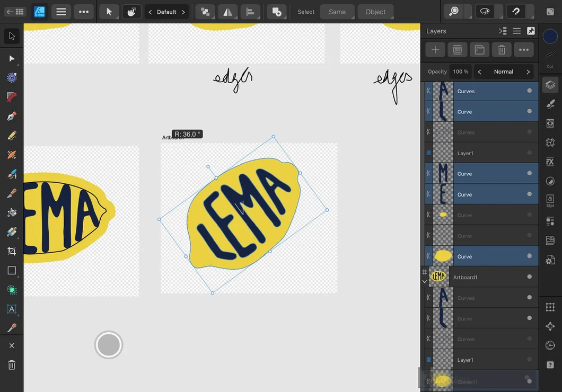The image size is (562, 392).
Task: Collapse the Artboard1 layer group
Action: (x=424, y=281)
